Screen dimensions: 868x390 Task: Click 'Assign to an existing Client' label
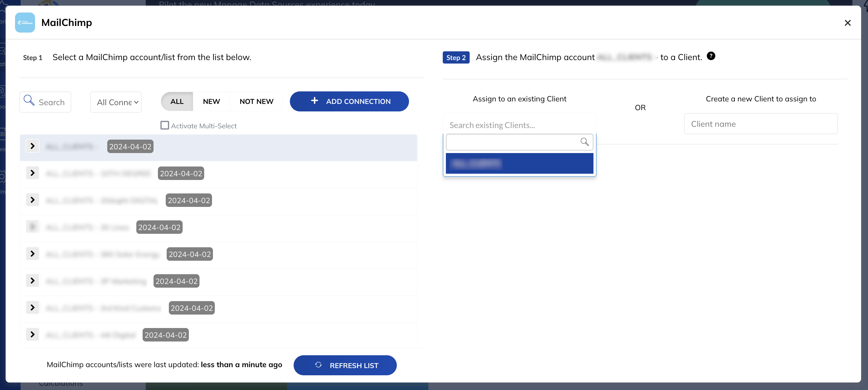pyautogui.click(x=519, y=99)
